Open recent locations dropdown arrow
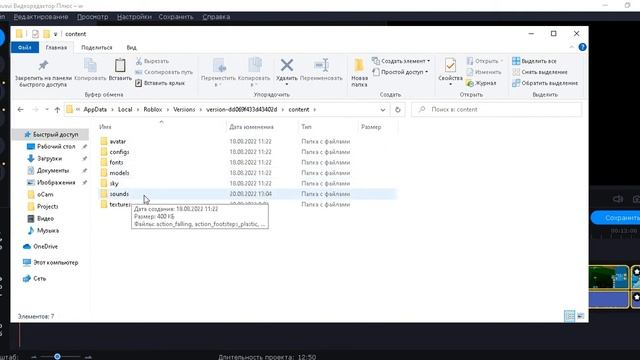 click(x=47, y=109)
